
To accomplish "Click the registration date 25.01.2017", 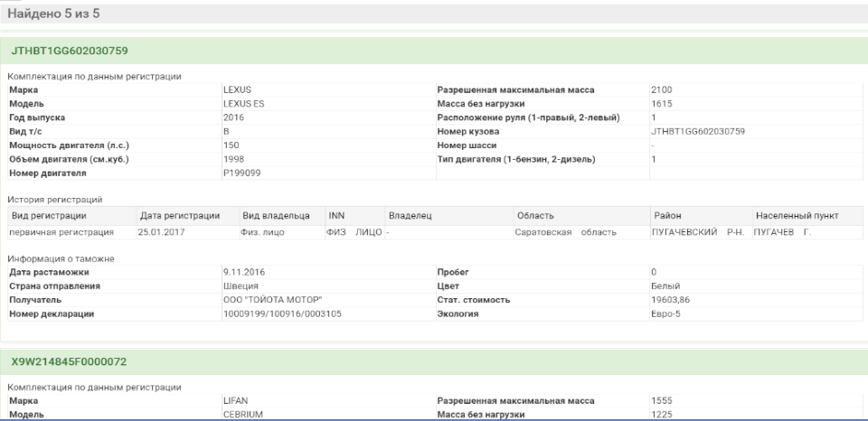I will [161, 232].
